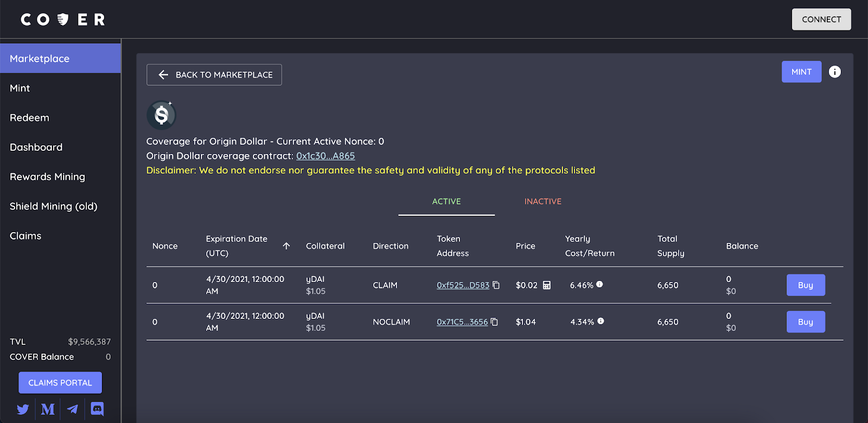Buy the NOCLAIM token
The height and width of the screenshot is (423, 868).
[x=806, y=322]
